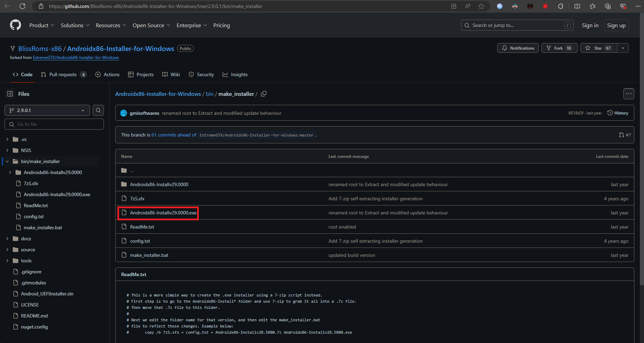644x343 pixels.
Task: Click the parent directory folder row
Action: (x=375, y=170)
